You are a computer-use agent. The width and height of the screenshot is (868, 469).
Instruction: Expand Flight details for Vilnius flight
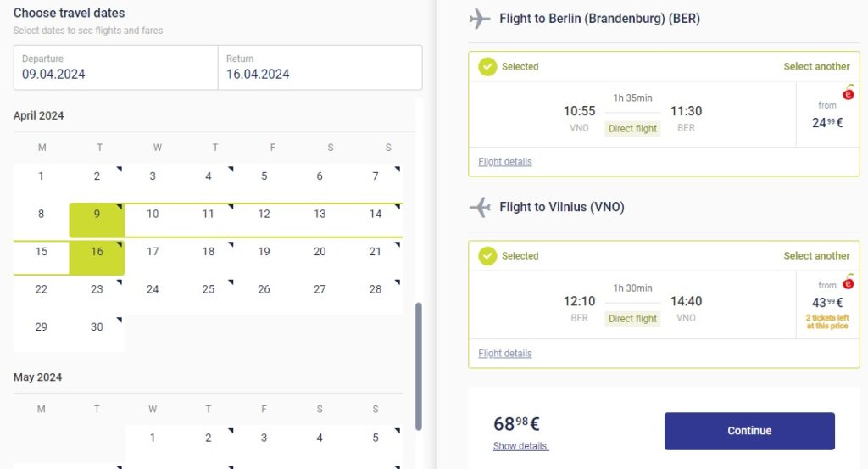click(505, 354)
